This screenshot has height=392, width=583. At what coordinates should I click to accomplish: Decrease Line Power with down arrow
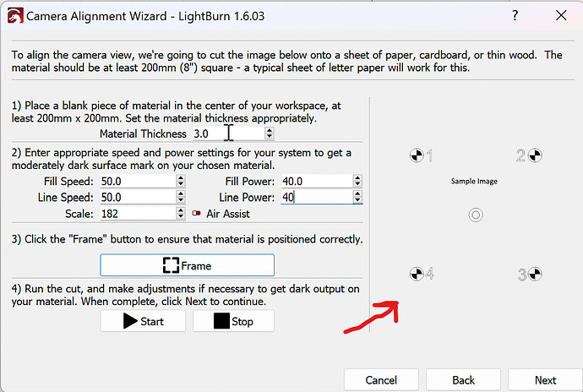357,200
